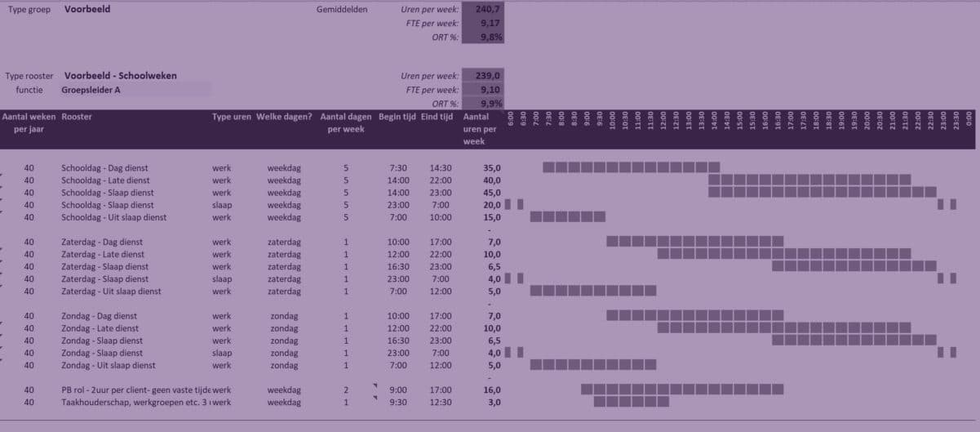Select the Taakhouderschap, werkgroepen roster cell
The image size is (980, 432).
(135, 403)
